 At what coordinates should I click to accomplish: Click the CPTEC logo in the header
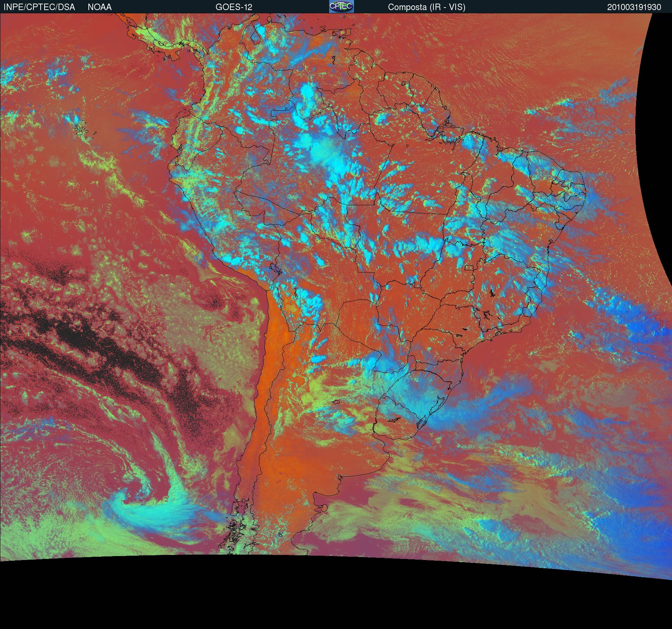(341, 6)
